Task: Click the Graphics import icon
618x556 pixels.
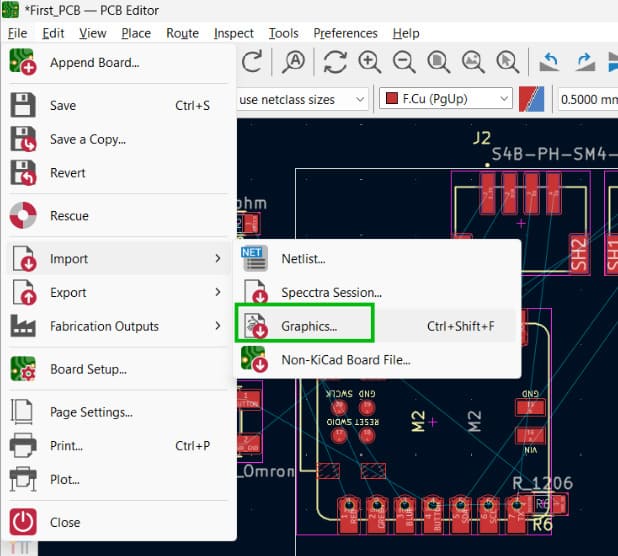Action: [x=255, y=326]
